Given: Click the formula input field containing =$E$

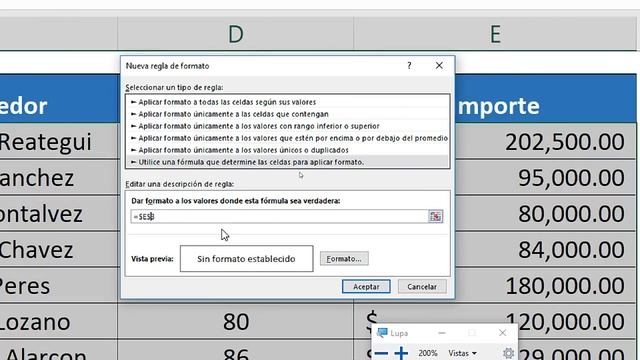Looking at the screenshot, I should 279,216.
